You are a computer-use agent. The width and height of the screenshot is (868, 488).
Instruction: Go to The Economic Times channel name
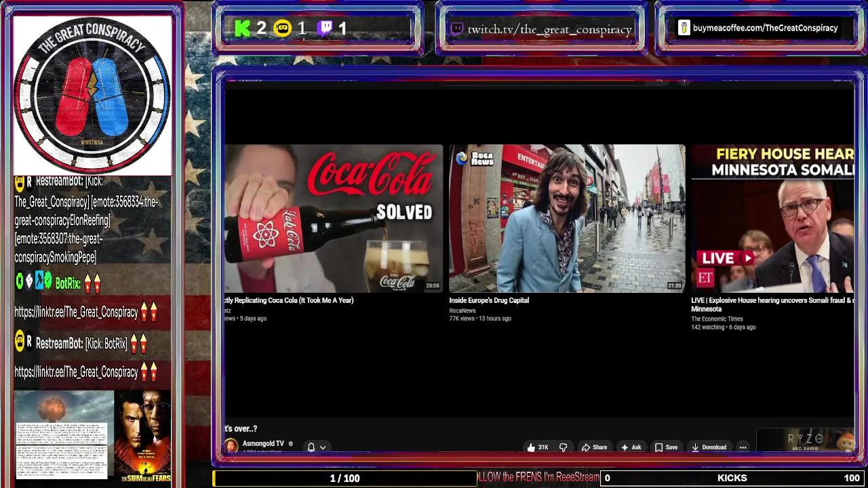point(717,319)
